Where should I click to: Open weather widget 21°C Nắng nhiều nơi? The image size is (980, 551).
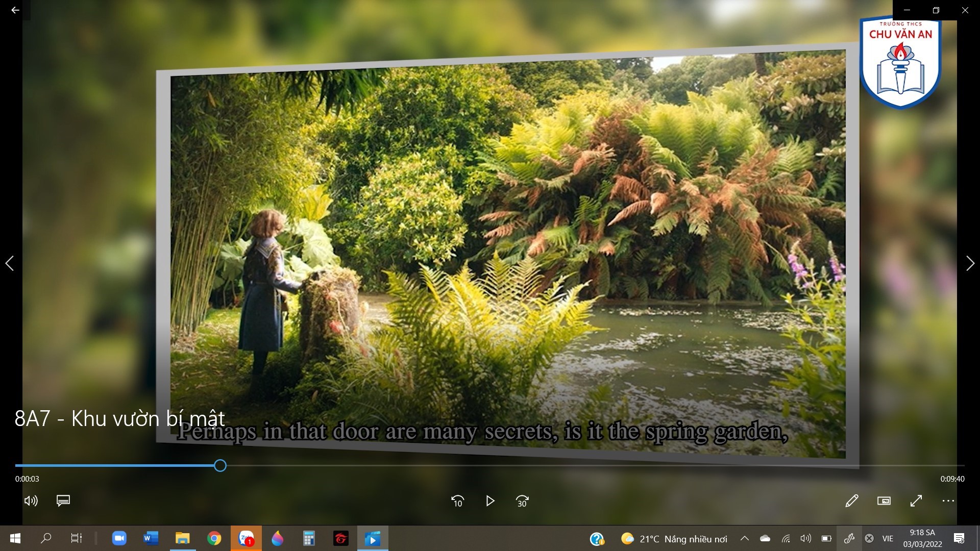point(674,539)
